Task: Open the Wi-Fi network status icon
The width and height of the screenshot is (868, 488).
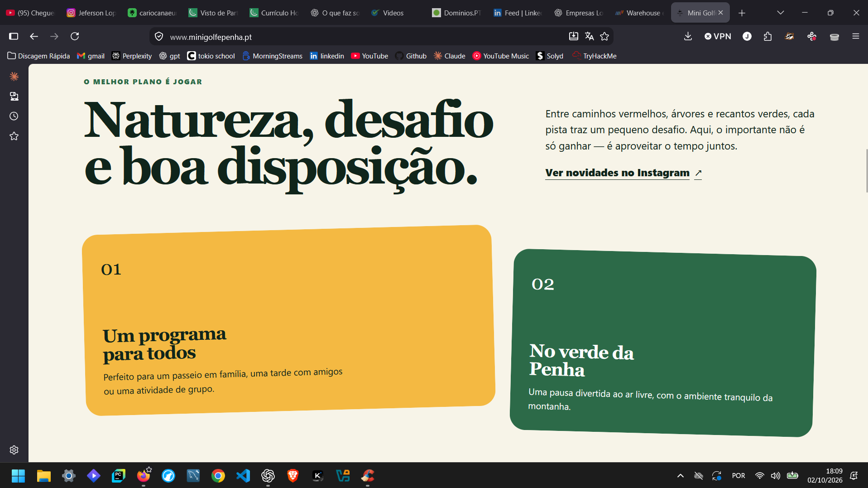Action: click(760, 475)
